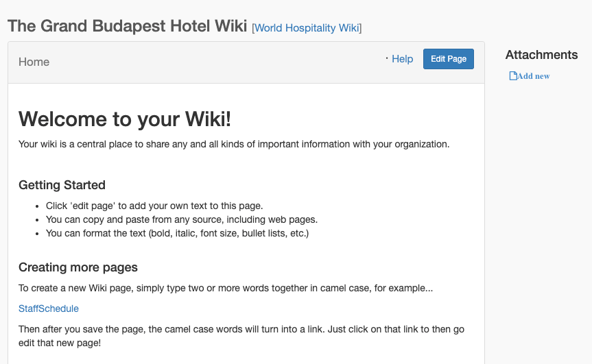This screenshot has height=364, width=592.
Task: Click the Getting Started heading
Action: (62, 185)
